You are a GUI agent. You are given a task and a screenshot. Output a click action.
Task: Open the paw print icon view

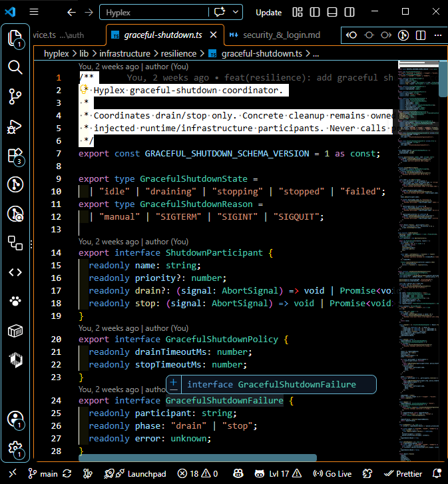[15, 301]
